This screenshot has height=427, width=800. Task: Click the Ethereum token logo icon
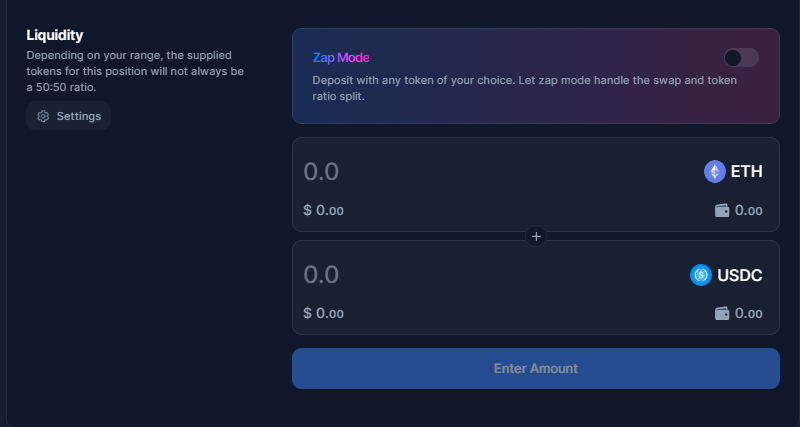pos(715,172)
